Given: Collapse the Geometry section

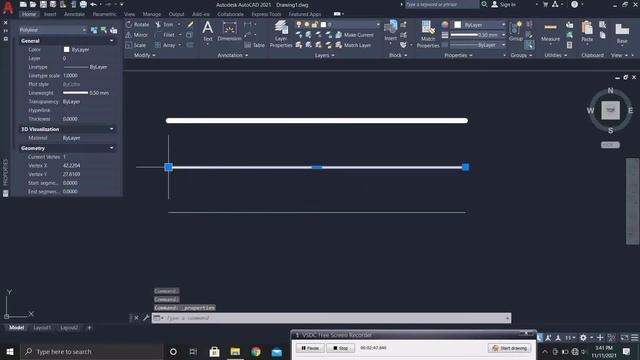Looking at the screenshot, I should (111, 148).
